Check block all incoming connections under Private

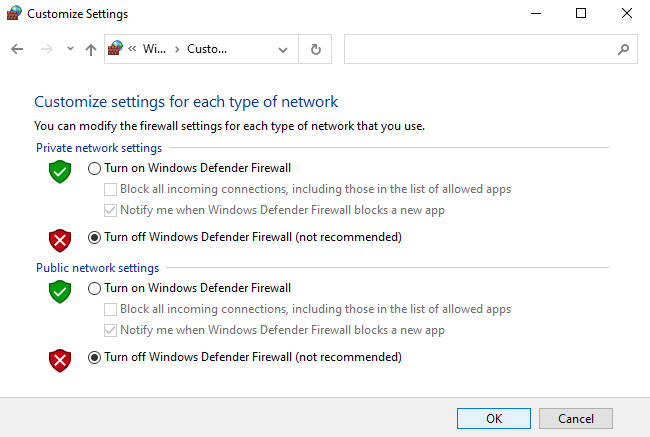[110, 189]
